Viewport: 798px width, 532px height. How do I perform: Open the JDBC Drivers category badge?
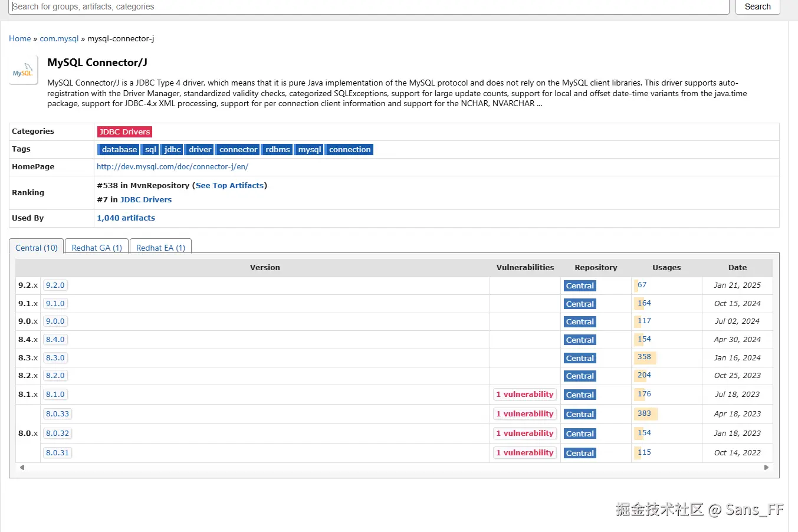(124, 132)
